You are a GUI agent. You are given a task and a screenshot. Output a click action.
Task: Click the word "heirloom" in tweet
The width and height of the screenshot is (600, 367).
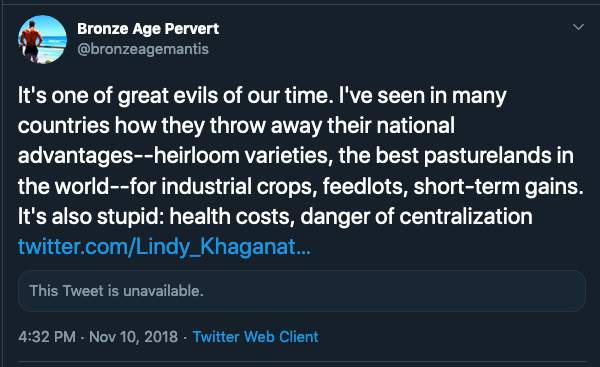click(196, 156)
